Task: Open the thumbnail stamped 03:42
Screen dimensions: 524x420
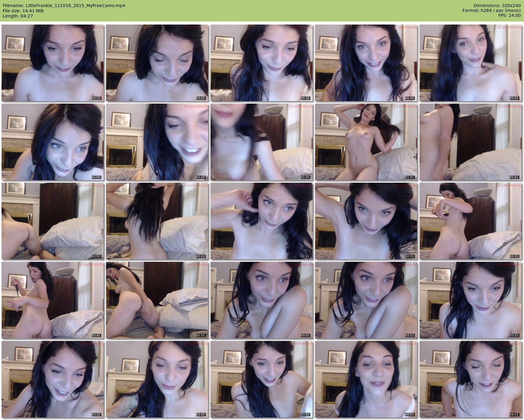Action: [157, 379]
